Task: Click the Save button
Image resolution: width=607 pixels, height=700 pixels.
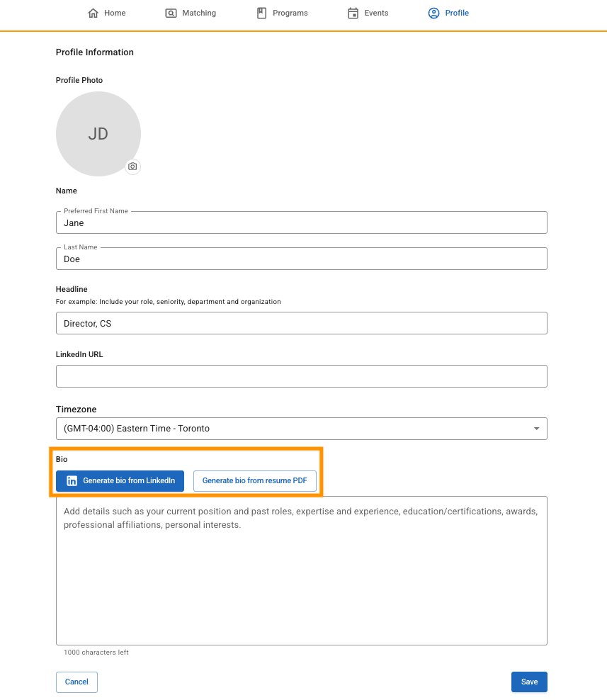Action: (529, 682)
